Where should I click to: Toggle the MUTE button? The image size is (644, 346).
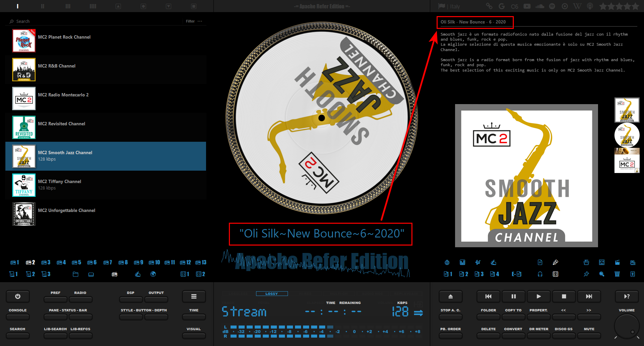(x=589, y=336)
